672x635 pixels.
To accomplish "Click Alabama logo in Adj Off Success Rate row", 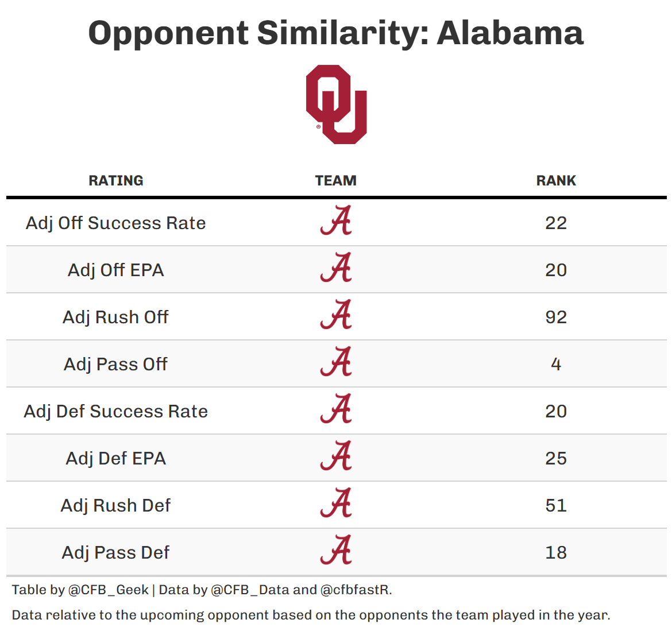I will 336,221.
